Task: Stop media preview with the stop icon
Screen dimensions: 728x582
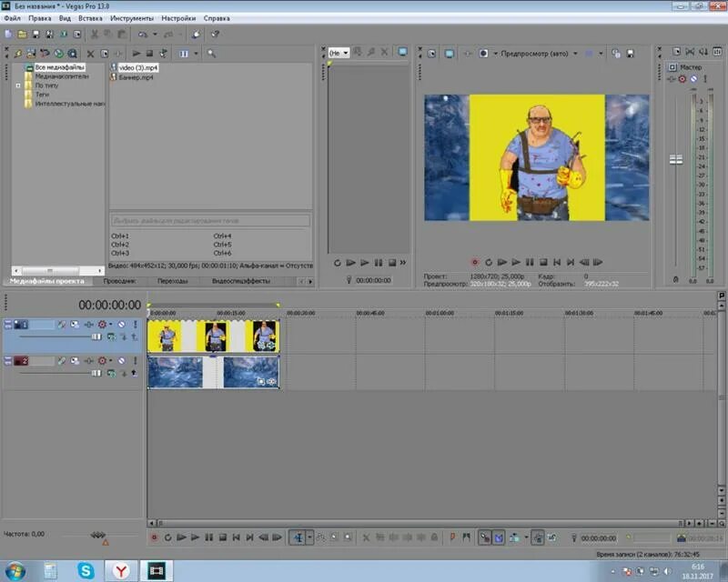Action: pyautogui.click(x=149, y=54)
